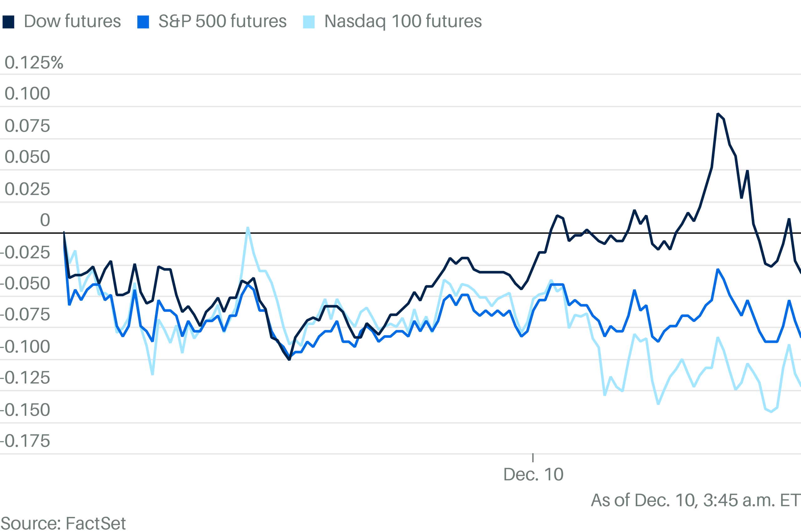Click the 0.125% y-axis label
The width and height of the screenshot is (801, 532).
point(34,63)
